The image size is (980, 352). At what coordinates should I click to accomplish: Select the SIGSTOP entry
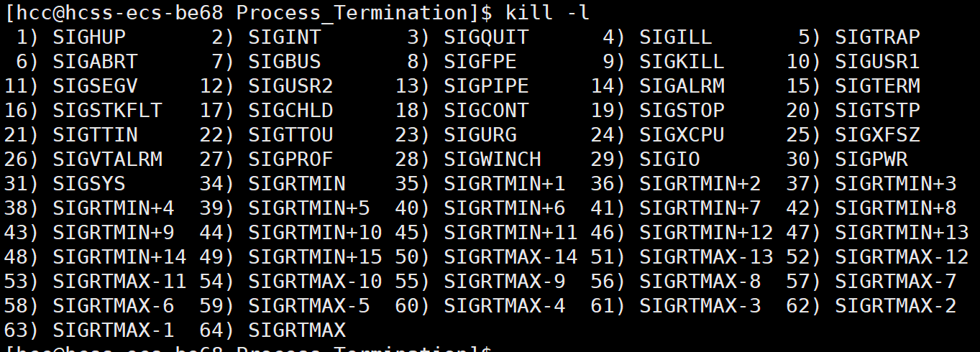pyautogui.click(x=682, y=110)
